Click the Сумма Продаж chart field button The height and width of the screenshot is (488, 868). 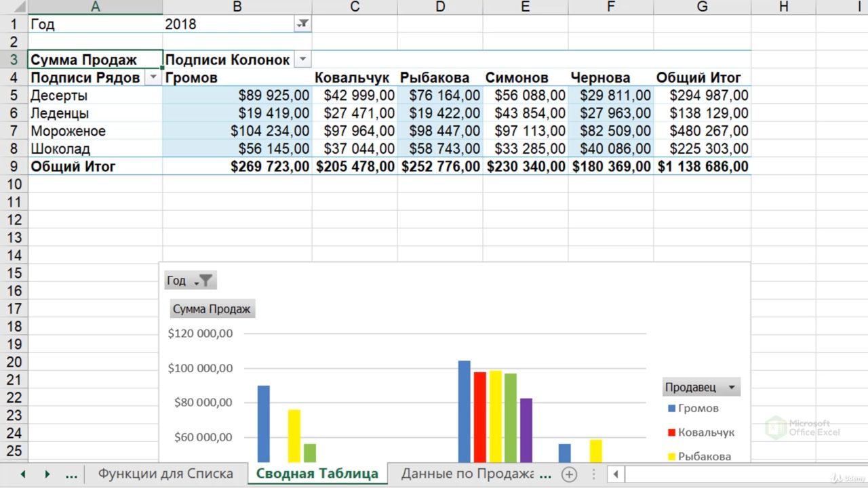coord(212,309)
